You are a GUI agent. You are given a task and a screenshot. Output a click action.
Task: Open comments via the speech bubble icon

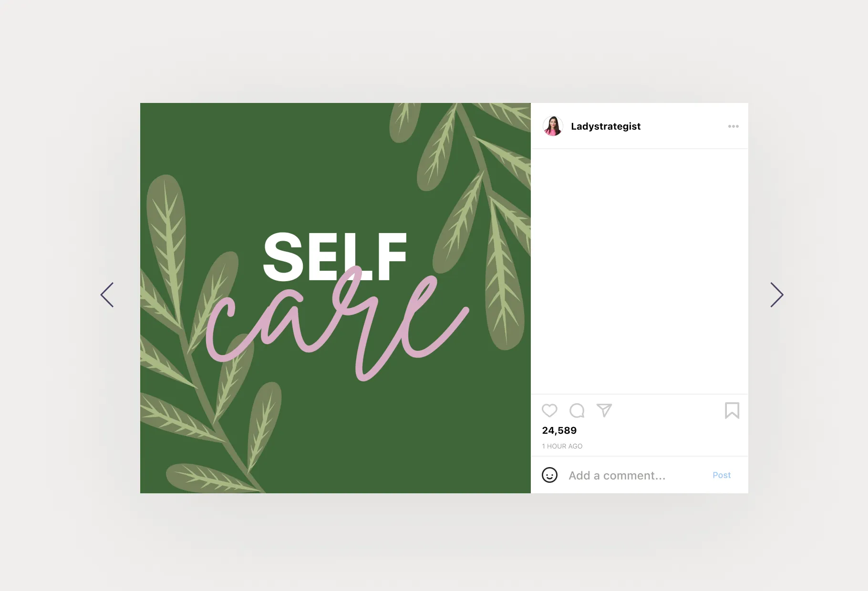click(577, 410)
